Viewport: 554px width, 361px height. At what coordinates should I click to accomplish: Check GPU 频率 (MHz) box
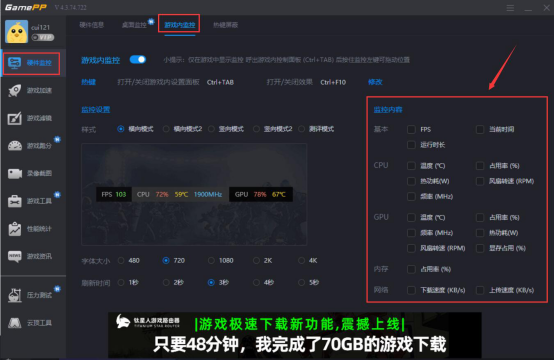click(x=411, y=233)
